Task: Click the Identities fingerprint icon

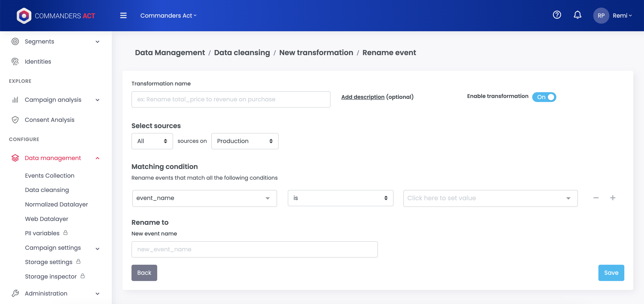Action: tap(15, 61)
